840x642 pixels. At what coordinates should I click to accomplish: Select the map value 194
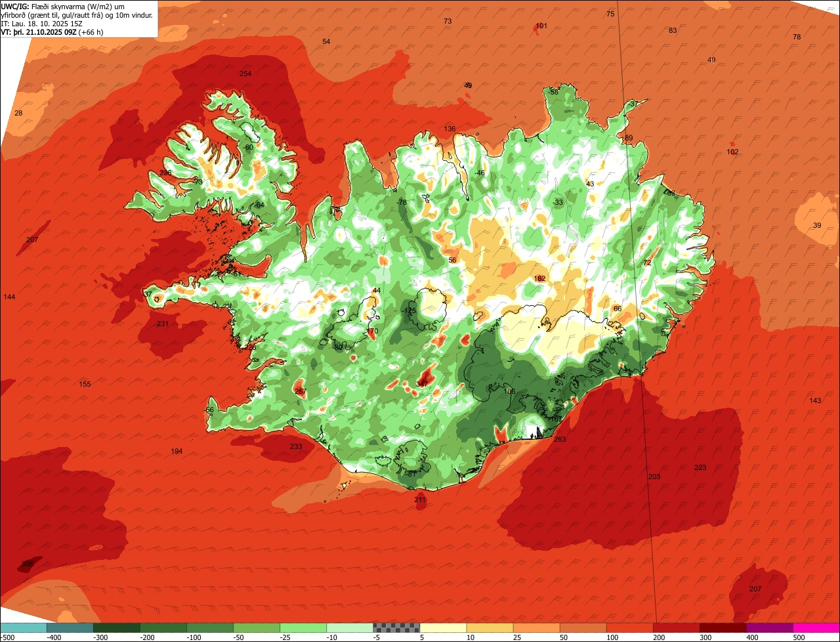177,451
